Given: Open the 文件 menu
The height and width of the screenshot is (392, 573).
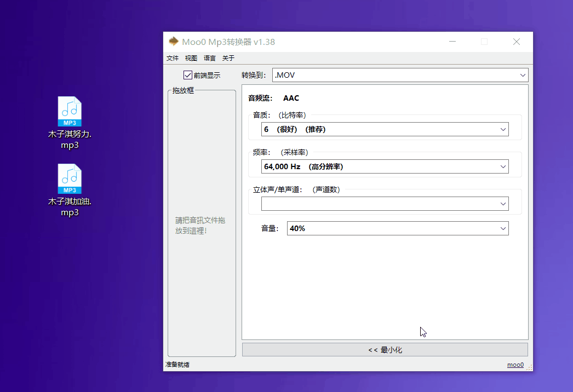Looking at the screenshot, I should [x=173, y=58].
